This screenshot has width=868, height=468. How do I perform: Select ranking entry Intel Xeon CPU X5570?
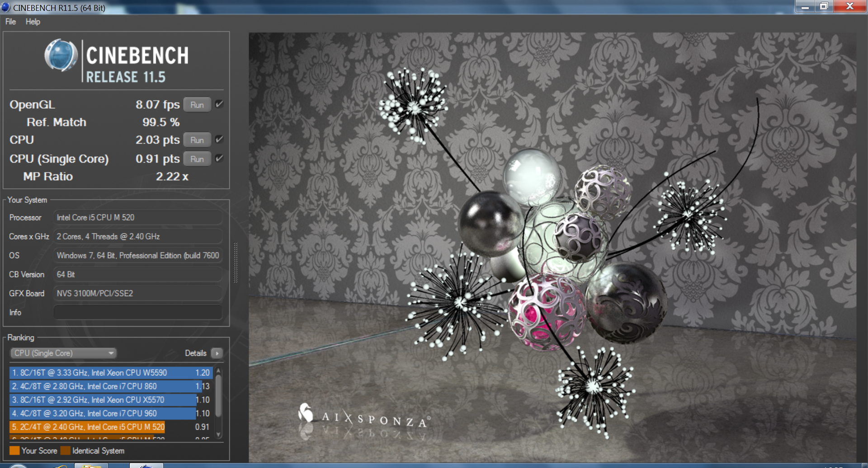(111, 400)
